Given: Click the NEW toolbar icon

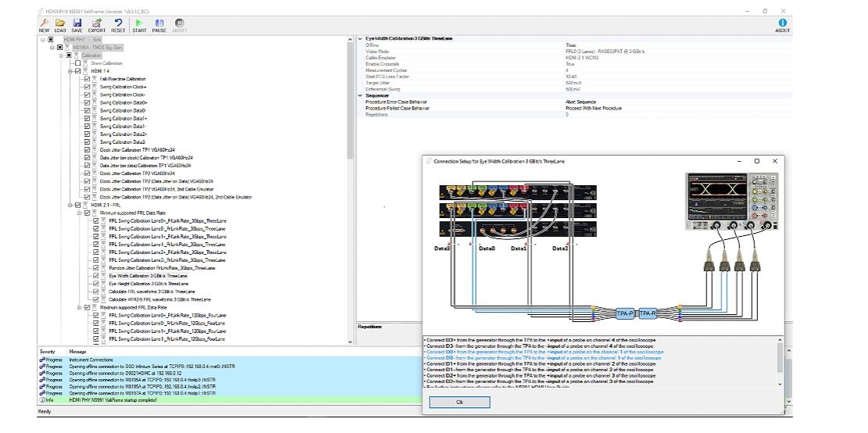Looking at the screenshot, I should (44, 23).
